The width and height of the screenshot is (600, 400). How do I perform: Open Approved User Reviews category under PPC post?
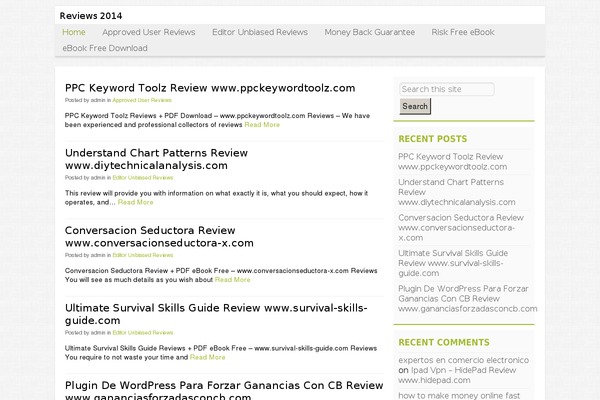point(142,100)
